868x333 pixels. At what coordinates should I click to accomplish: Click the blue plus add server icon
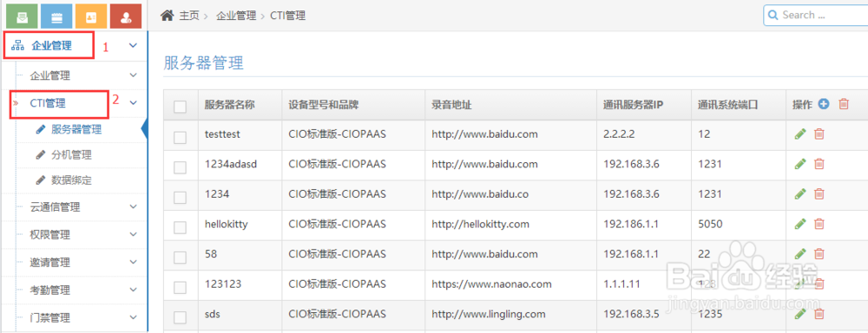pyautogui.click(x=824, y=104)
